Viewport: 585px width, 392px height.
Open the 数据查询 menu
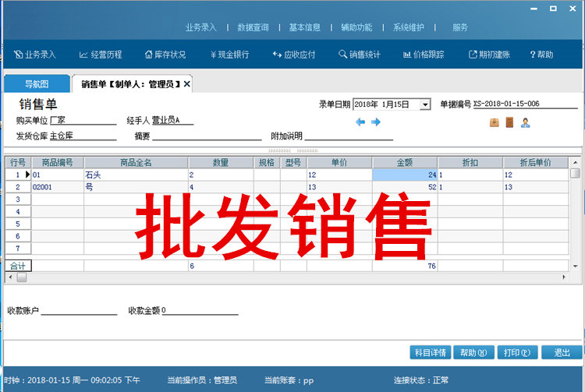tap(253, 27)
